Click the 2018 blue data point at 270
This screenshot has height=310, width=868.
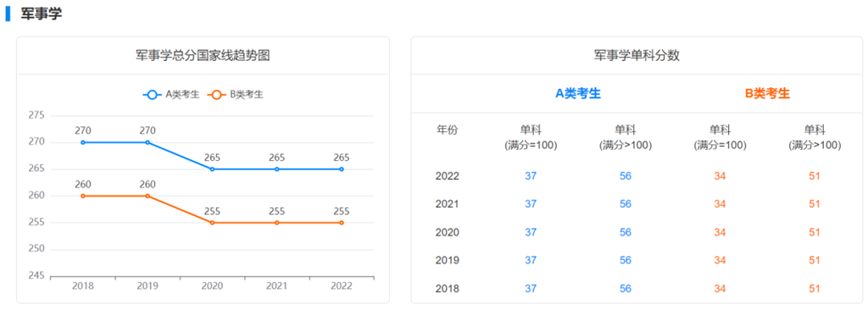pyautogui.click(x=83, y=142)
